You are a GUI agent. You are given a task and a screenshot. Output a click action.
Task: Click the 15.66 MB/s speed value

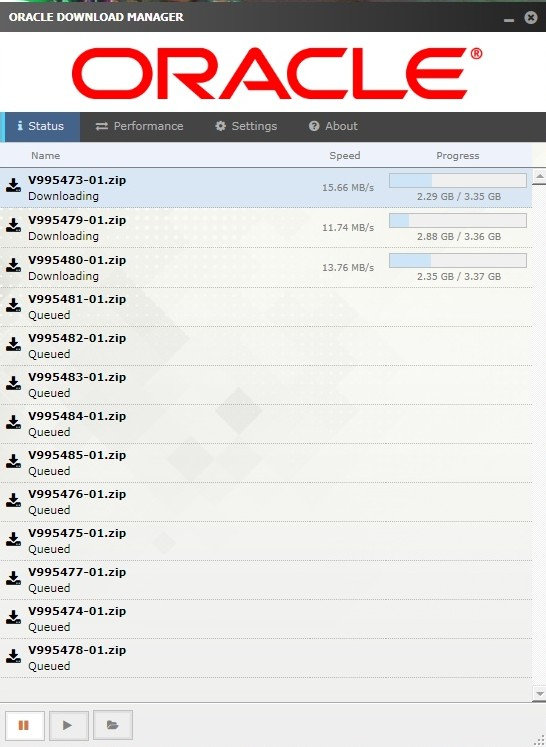point(348,188)
